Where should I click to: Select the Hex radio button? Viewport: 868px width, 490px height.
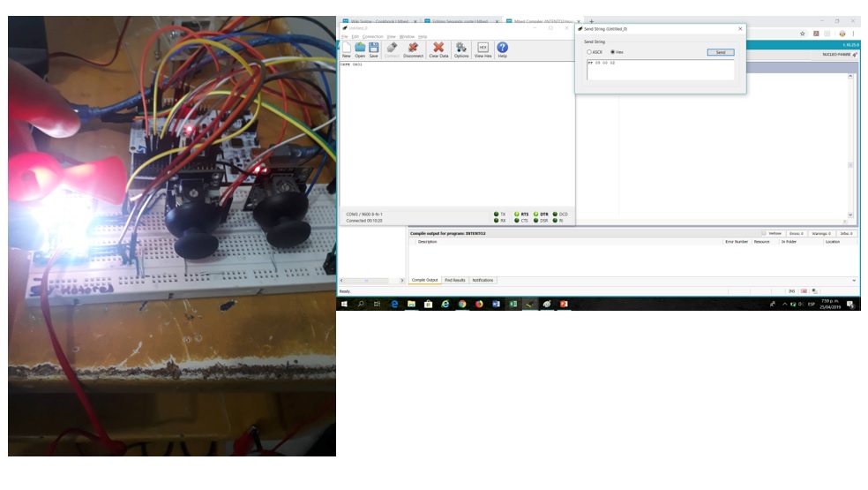click(x=613, y=52)
